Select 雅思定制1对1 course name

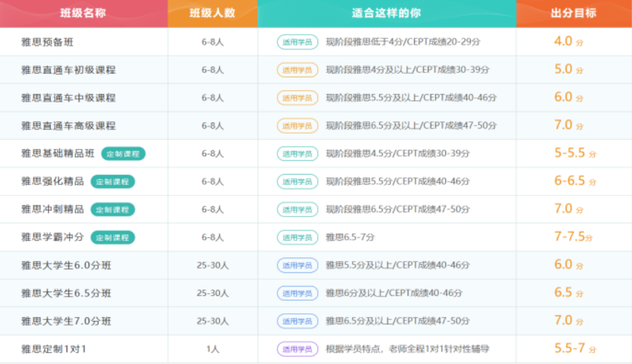(54, 349)
